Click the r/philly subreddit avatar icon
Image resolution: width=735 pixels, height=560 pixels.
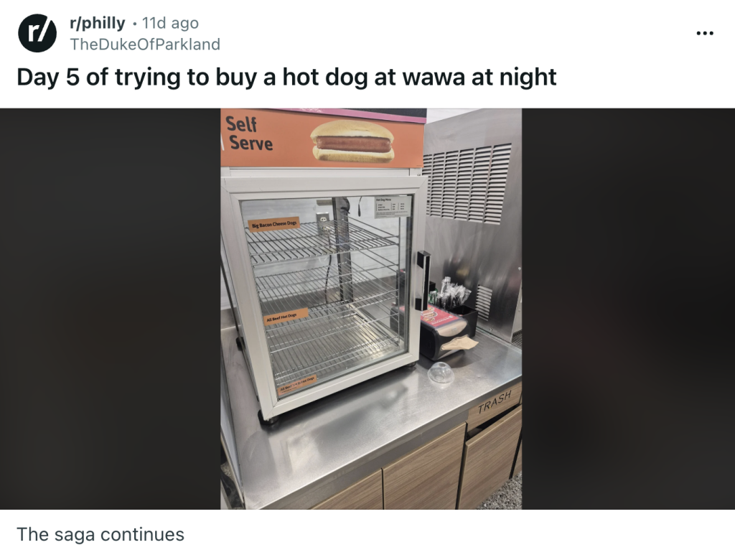tap(37, 33)
